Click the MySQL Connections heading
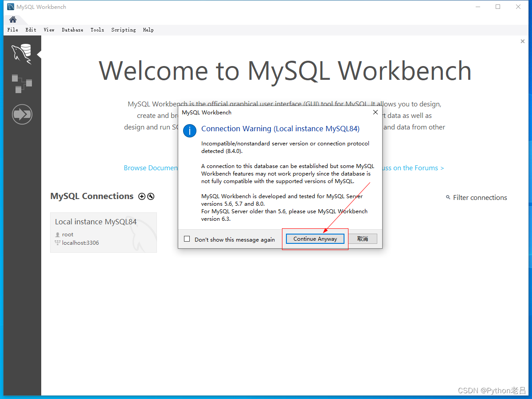The image size is (532, 399). pyautogui.click(x=92, y=196)
